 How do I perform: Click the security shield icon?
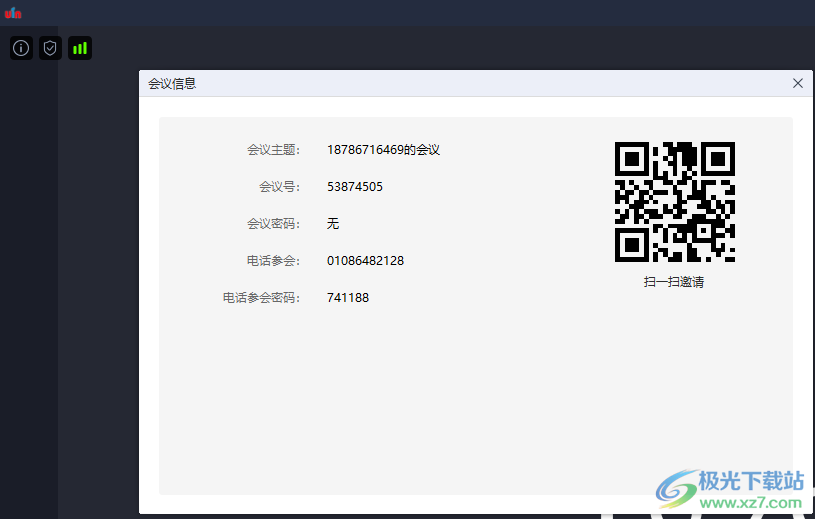[50, 48]
